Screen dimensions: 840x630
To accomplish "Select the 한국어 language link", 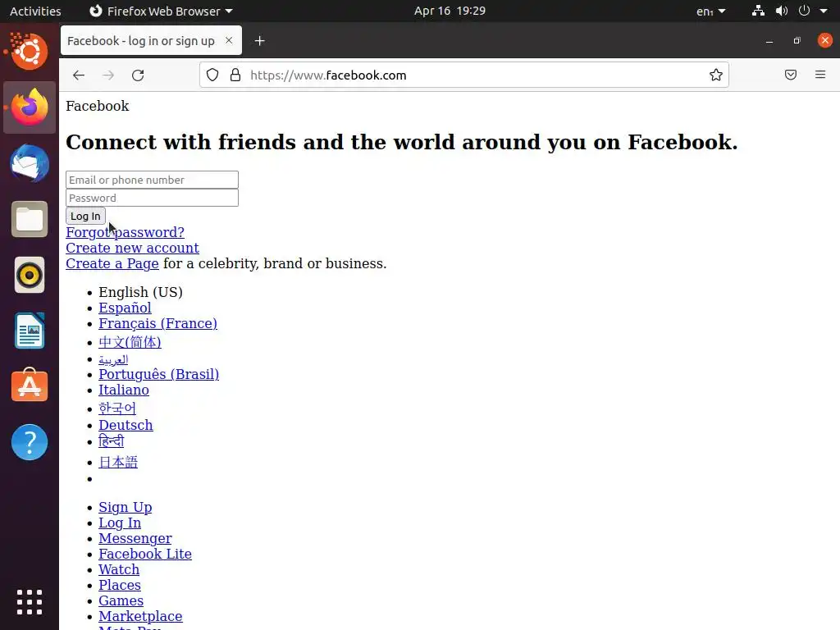I will click(117, 409).
